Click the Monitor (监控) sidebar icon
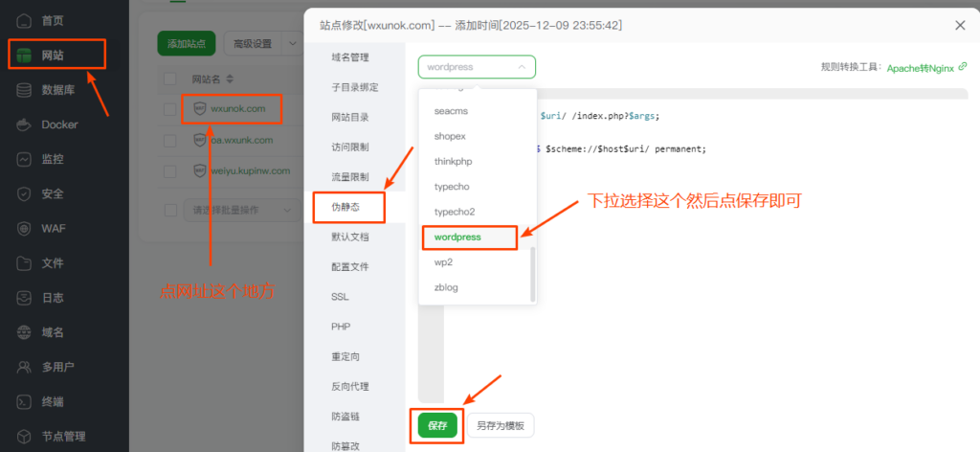980x452 pixels. (x=24, y=159)
